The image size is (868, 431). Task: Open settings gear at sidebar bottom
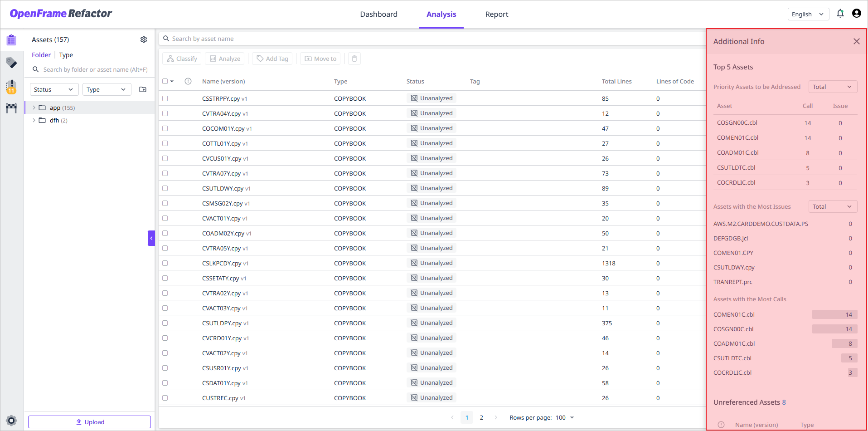11,420
